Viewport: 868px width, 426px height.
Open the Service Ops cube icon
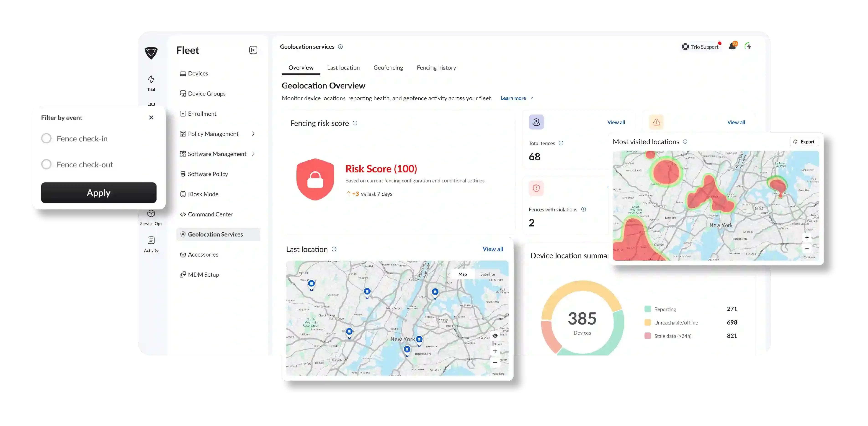click(151, 213)
